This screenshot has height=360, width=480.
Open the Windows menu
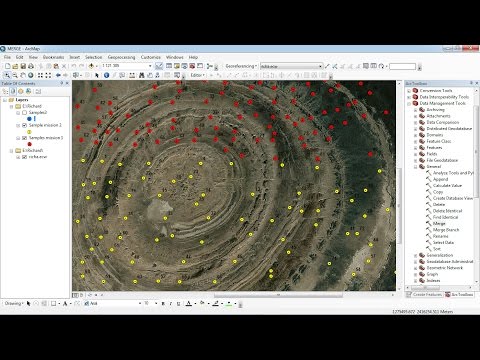175,57
